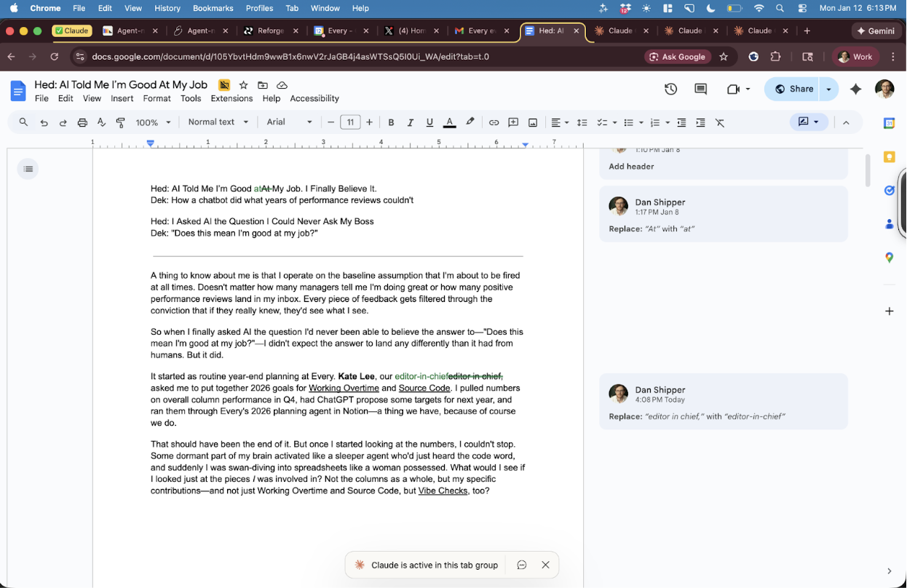Toggle bold formatting
This screenshot has height=588, width=907.
point(391,122)
